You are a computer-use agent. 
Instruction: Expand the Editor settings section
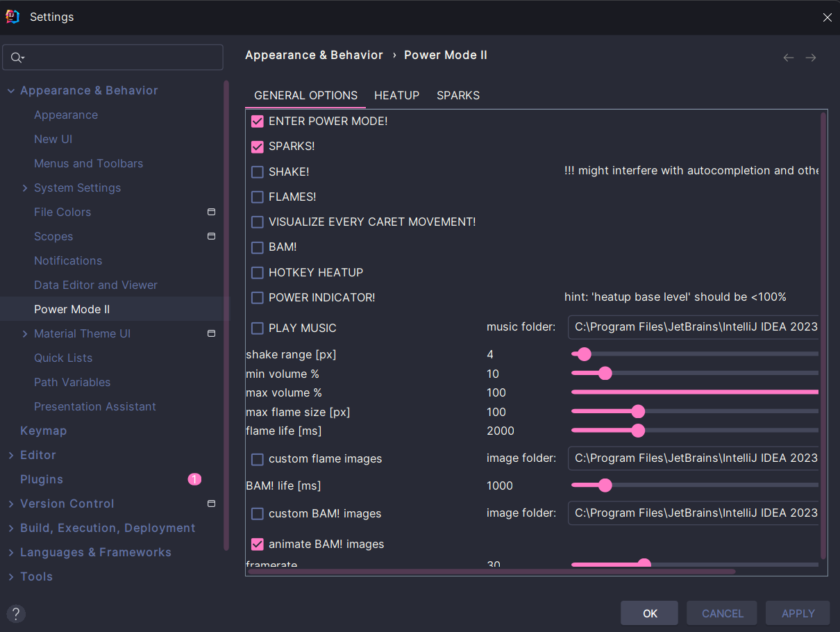coord(11,455)
